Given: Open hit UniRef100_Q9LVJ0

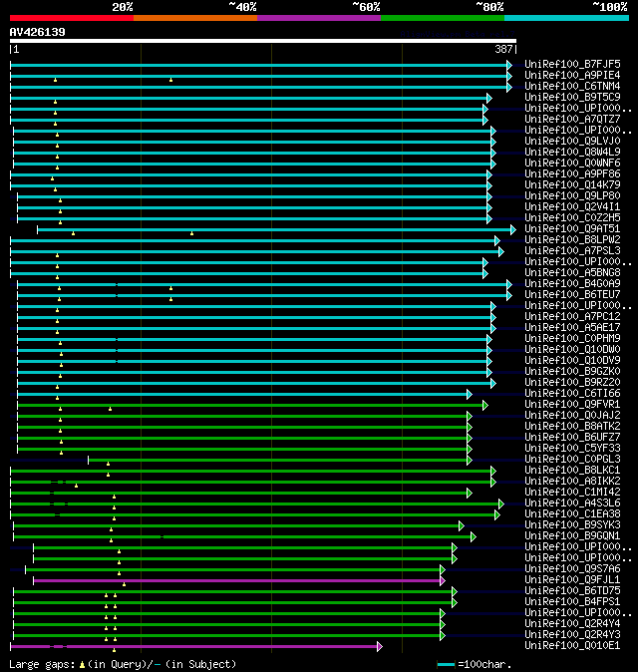Looking at the screenshot, I should [x=572, y=141].
